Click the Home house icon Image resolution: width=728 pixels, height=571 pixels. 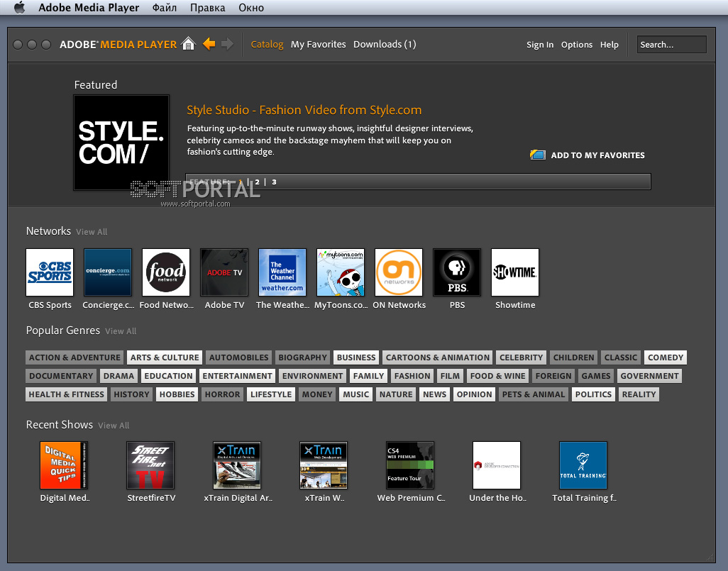[x=189, y=44]
